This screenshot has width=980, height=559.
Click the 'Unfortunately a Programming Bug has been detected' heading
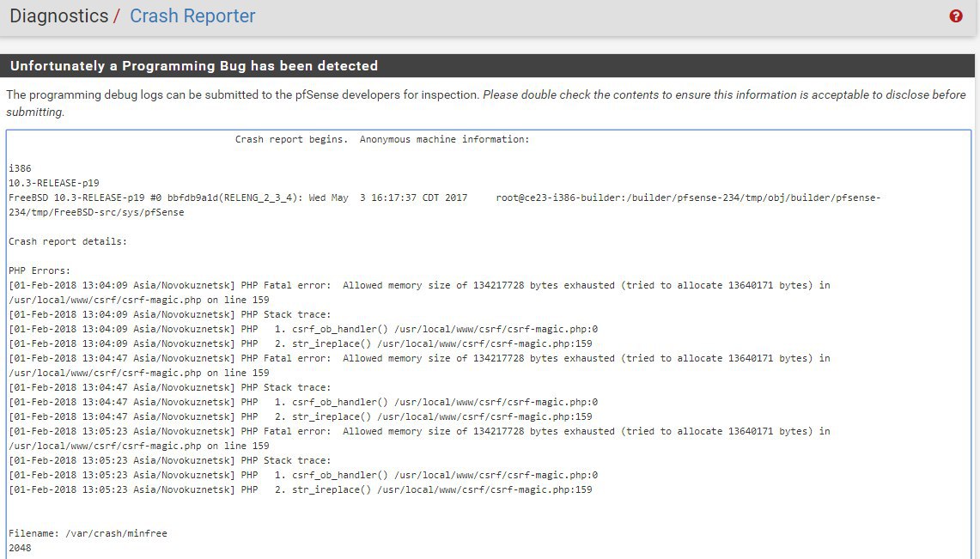pos(194,65)
